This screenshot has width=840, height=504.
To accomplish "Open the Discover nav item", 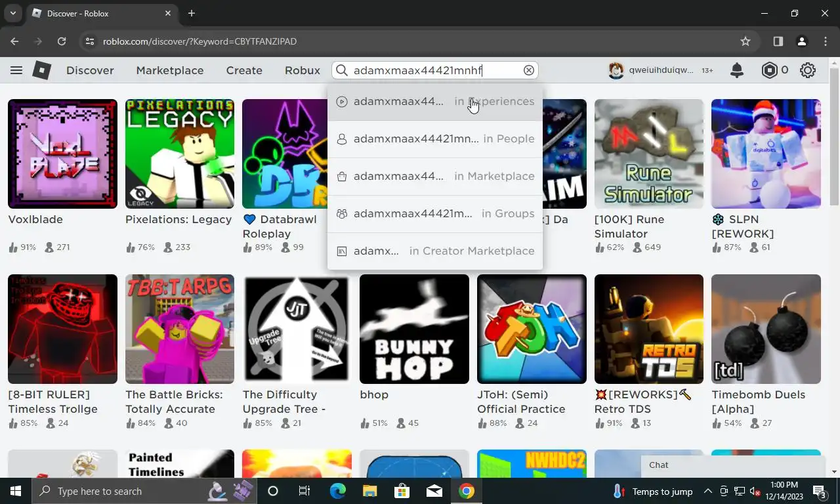I will [x=90, y=70].
